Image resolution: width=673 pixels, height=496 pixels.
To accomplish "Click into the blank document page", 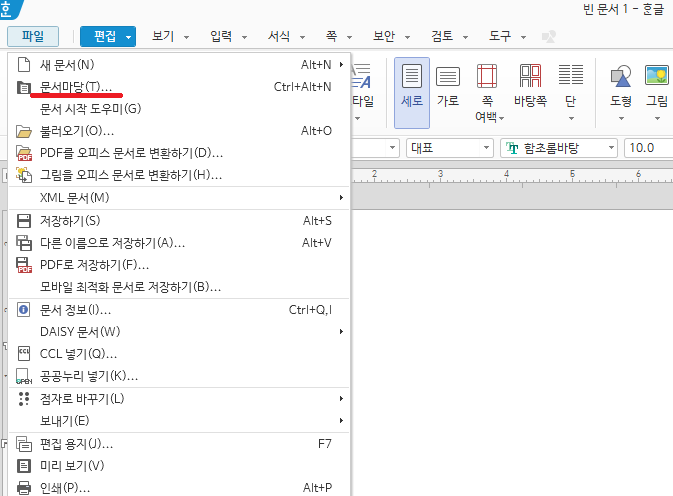I will pos(512,352).
